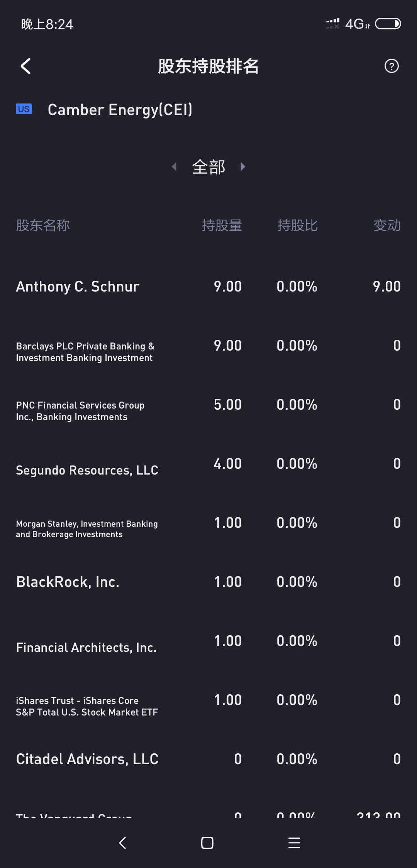
Task: Tap the blue US market badge
Action: tap(24, 109)
